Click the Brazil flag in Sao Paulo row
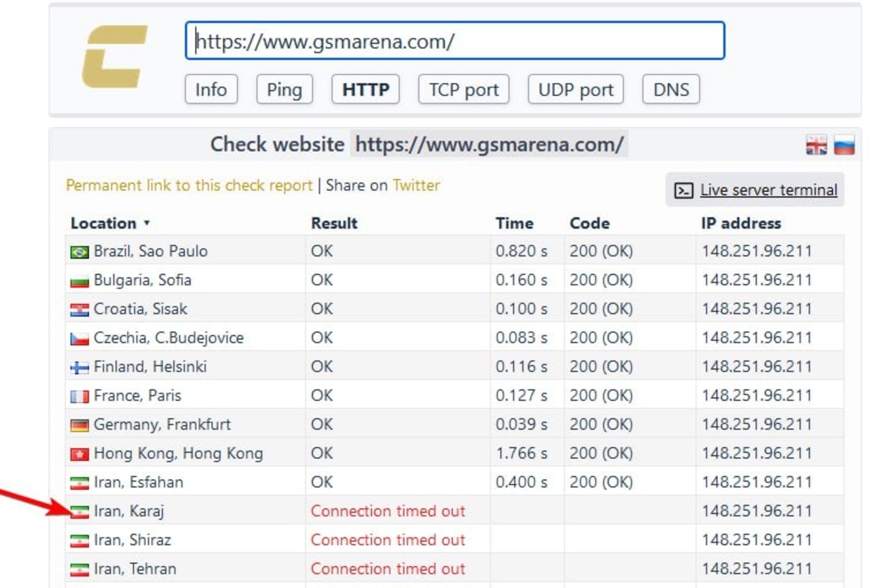The height and width of the screenshot is (588, 870). click(79, 252)
